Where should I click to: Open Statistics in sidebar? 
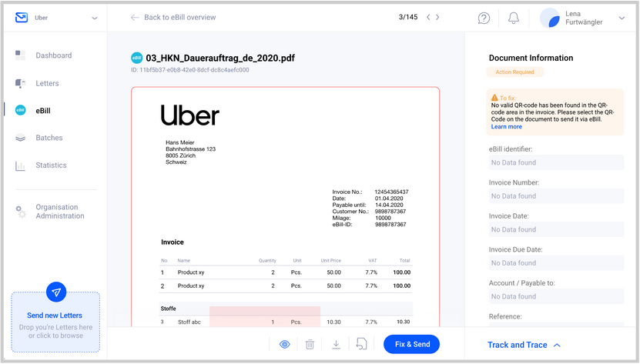pyautogui.click(x=51, y=165)
